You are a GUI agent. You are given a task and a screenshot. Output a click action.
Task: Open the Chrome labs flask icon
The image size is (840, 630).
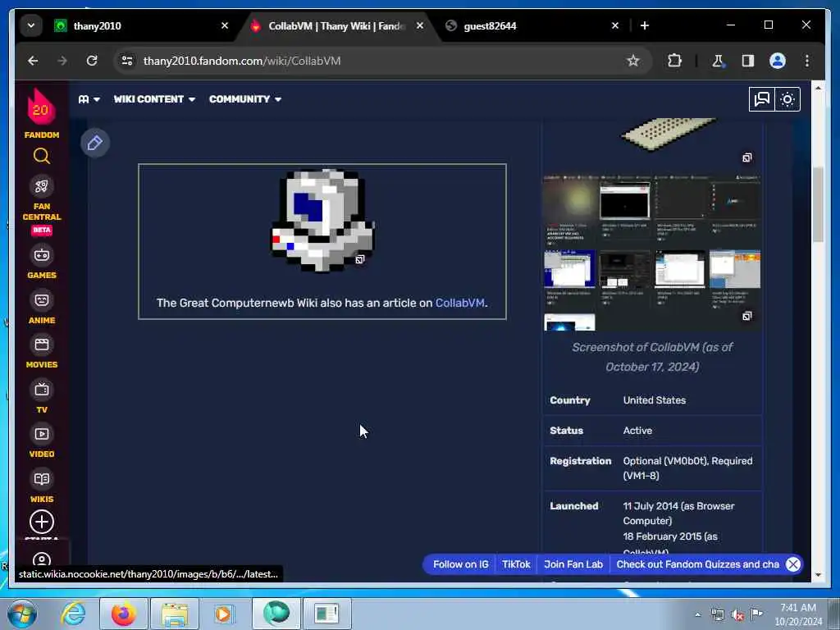pyautogui.click(x=718, y=61)
